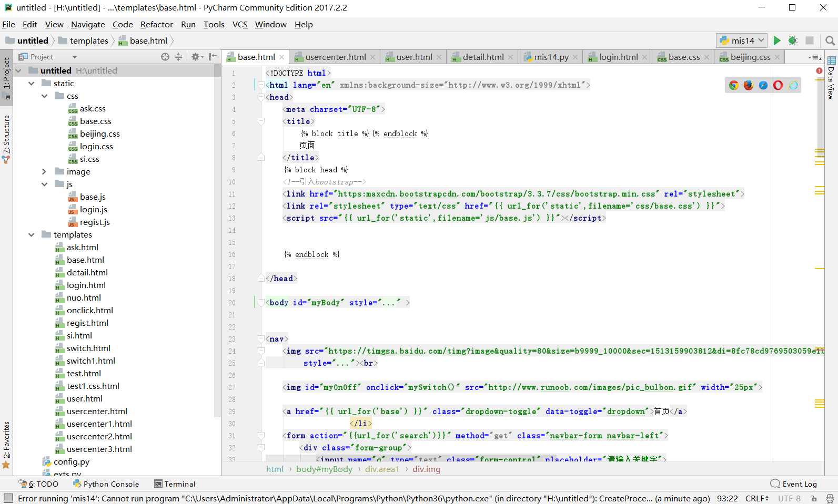
Task: Collapse the templates folder
Action: (x=31, y=234)
